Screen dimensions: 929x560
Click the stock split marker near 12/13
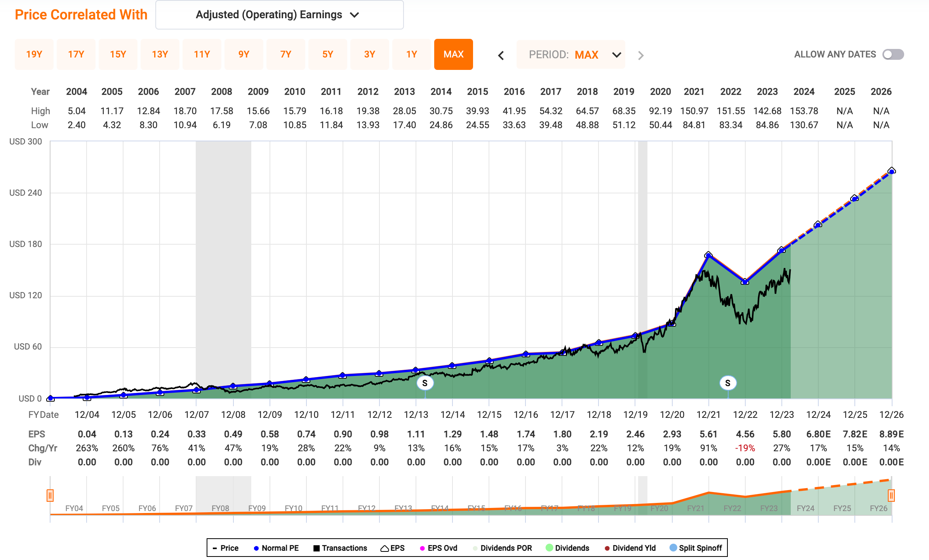[x=425, y=383]
